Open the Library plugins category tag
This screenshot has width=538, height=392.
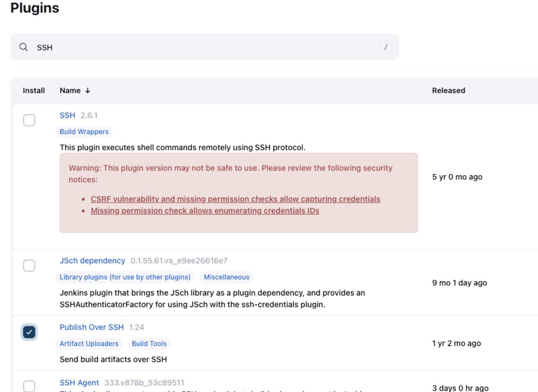pyautogui.click(x=125, y=277)
